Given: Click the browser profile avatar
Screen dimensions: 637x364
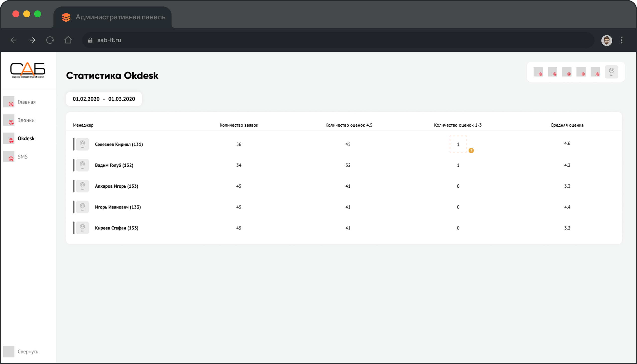Looking at the screenshot, I should pyautogui.click(x=606, y=40).
